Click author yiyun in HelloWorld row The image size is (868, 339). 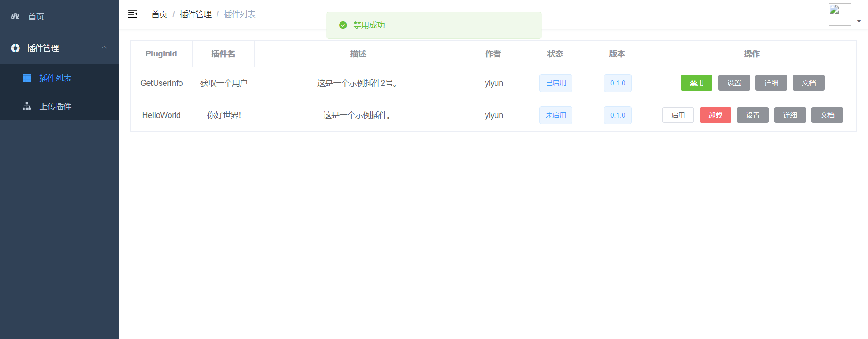click(494, 115)
